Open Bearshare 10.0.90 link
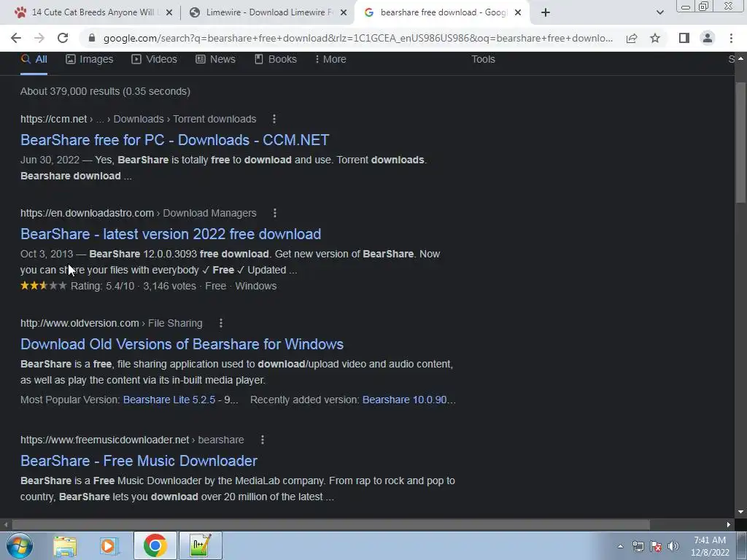This screenshot has height=560, width=747. click(x=409, y=400)
